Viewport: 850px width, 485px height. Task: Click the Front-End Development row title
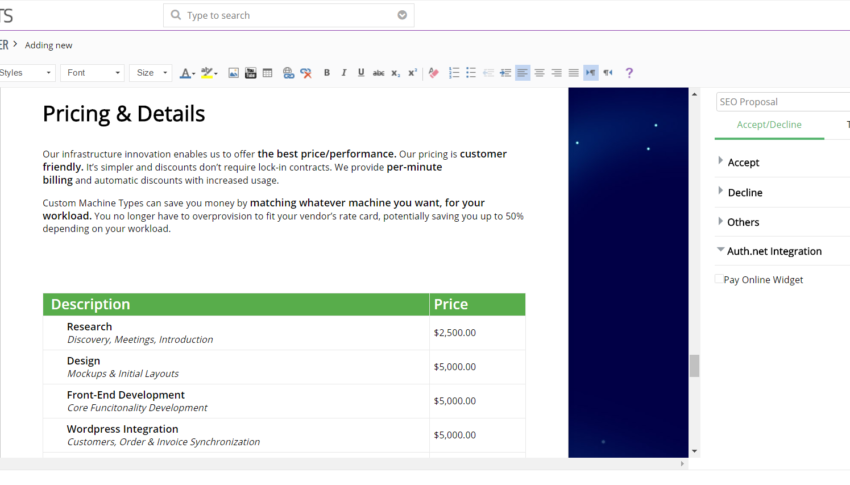126,395
